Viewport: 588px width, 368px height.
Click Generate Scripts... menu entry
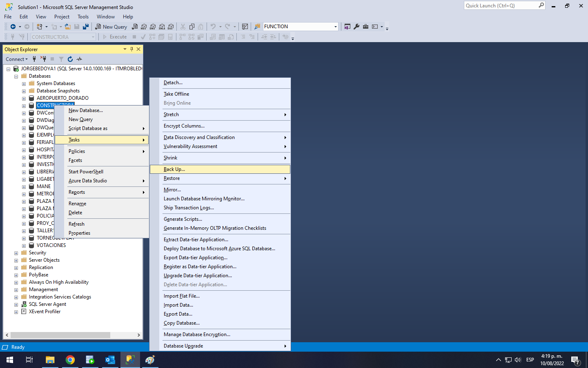(220, 219)
